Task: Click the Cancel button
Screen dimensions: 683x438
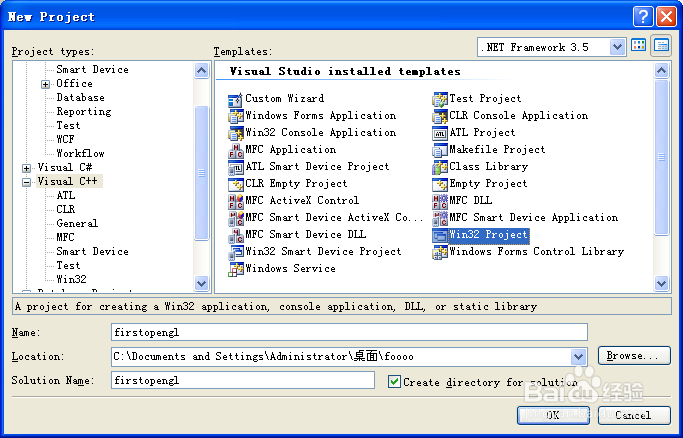Action: click(634, 415)
